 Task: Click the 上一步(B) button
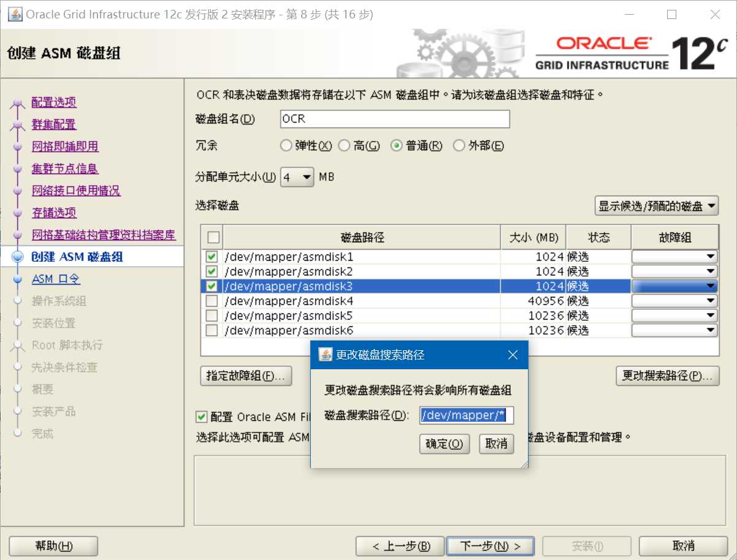[400, 546]
